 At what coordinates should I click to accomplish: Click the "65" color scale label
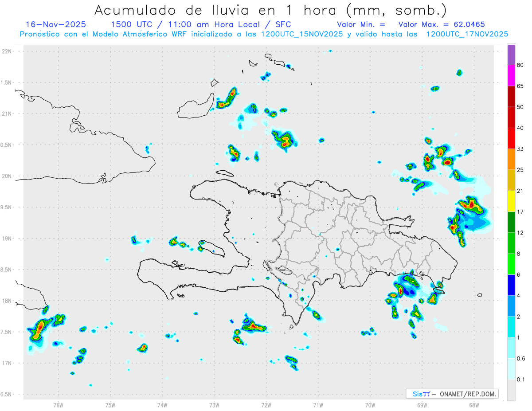[x=520, y=86]
